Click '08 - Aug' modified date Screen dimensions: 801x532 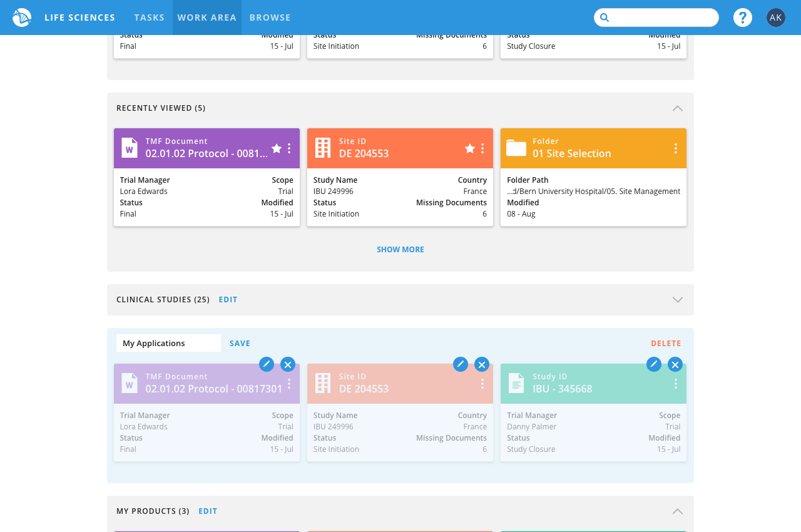pos(521,214)
